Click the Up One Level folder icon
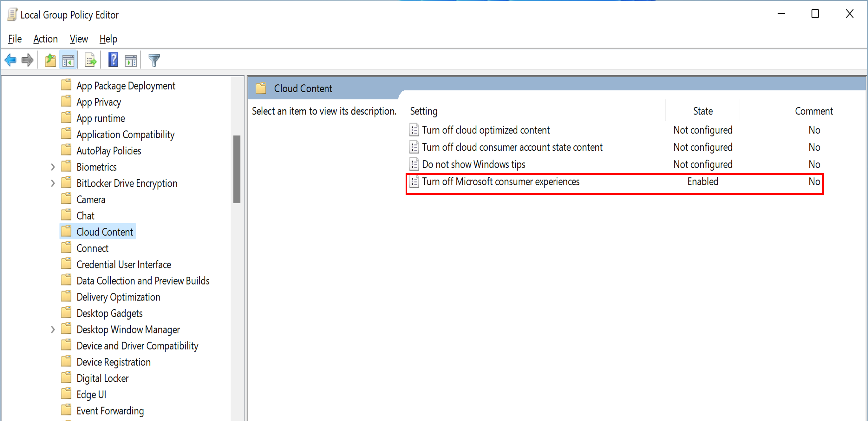Image resolution: width=868 pixels, height=421 pixels. pyautogui.click(x=50, y=60)
